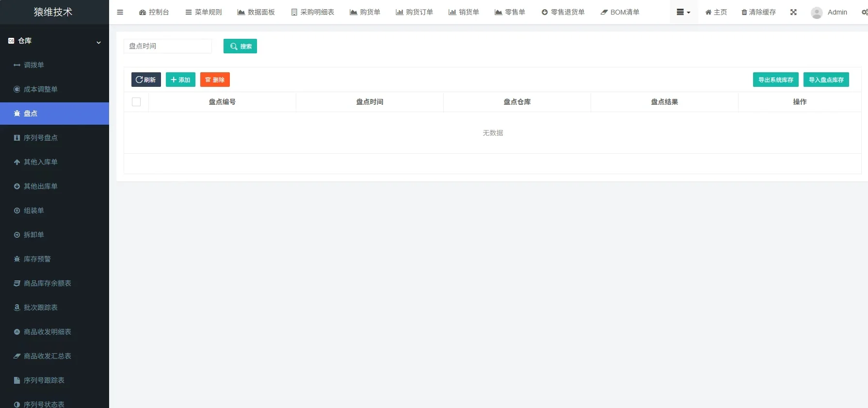Open 成本调整单 in the sidebar
The image size is (868, 408).
click(54, 89)
